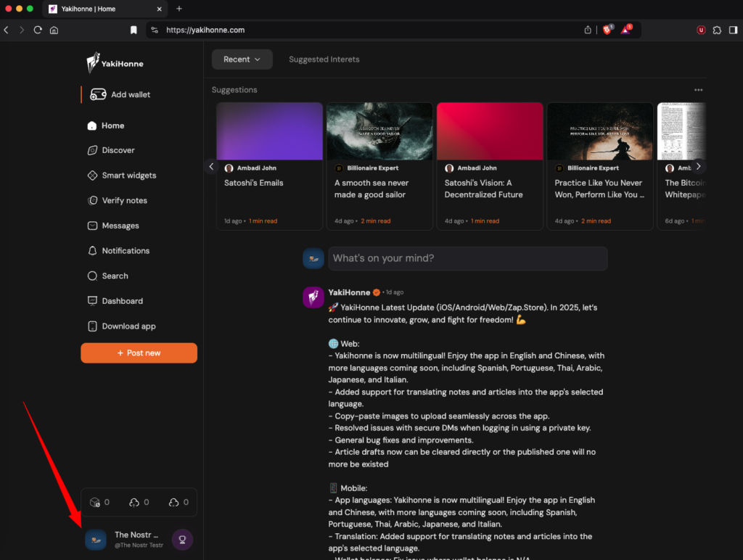The width and height of the screenshot is (743, 560).
Task: Open the Recent feed dropdown
Action: click(x=242, y=59)
